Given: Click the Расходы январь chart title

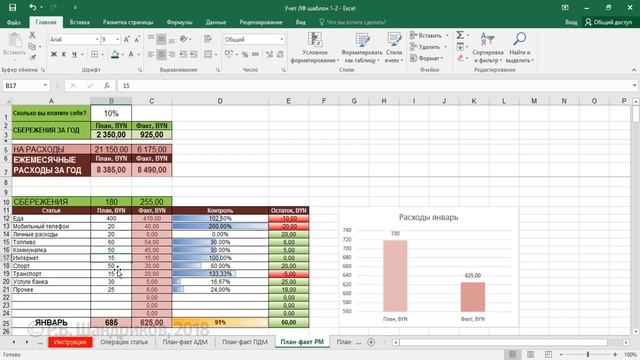Looking at the screenshot, I should pyautogui.click(x=428, y=217).
